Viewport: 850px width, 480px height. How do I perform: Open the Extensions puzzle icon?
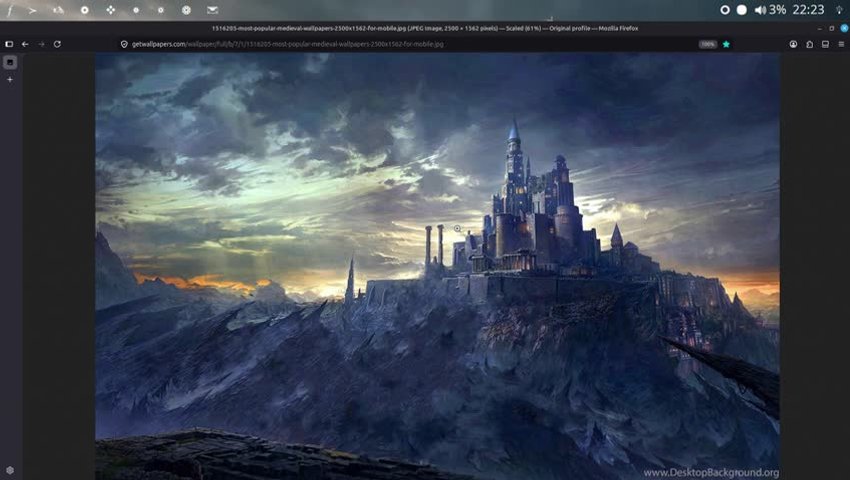coord(809,44)
